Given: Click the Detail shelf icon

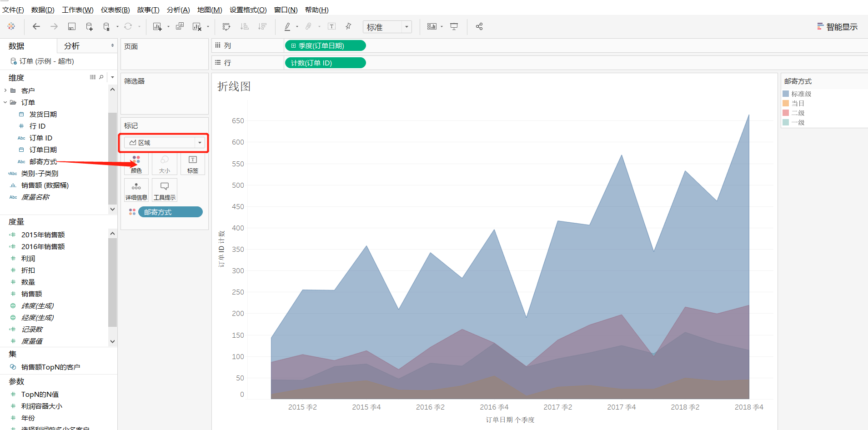Looking at the screenshot, I should (x=136, y=190).
